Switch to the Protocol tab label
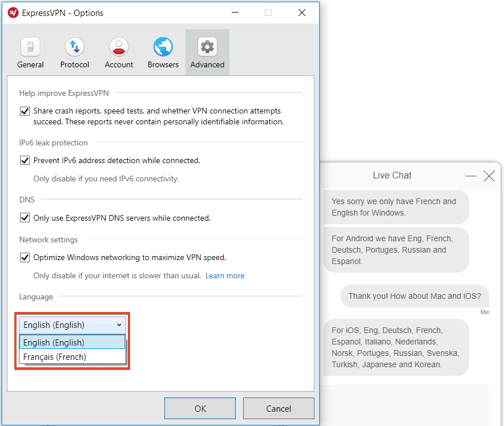 click(75, 64)
